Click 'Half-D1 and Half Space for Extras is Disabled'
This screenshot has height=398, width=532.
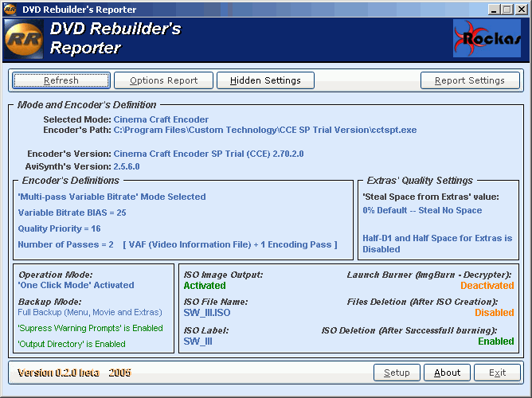coord(437,244)
